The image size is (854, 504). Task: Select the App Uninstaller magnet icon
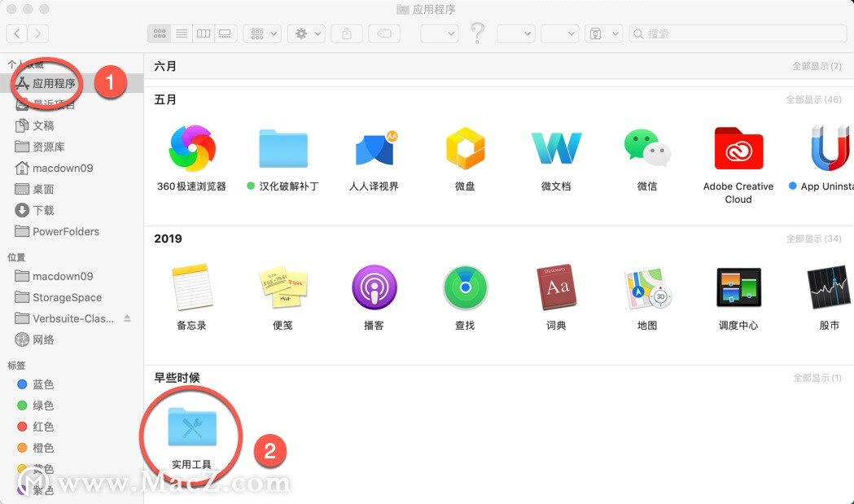click(x=830, y=148)
